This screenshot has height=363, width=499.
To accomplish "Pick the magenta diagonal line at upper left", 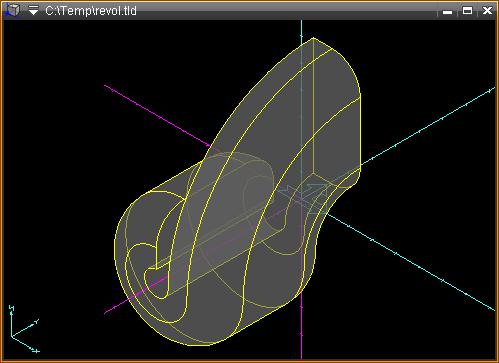I will pos(157,115).
